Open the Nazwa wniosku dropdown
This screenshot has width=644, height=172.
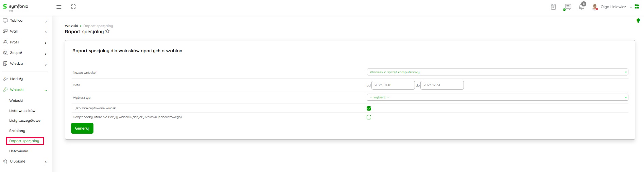[497, 72]
